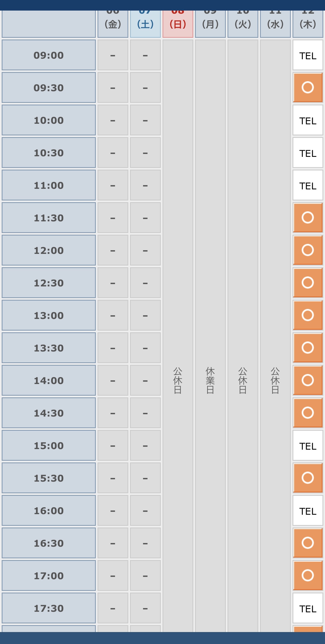Open TEL option at 11:00 Thursday
Screen dimensions: 325x644
(x=308, y=185)
